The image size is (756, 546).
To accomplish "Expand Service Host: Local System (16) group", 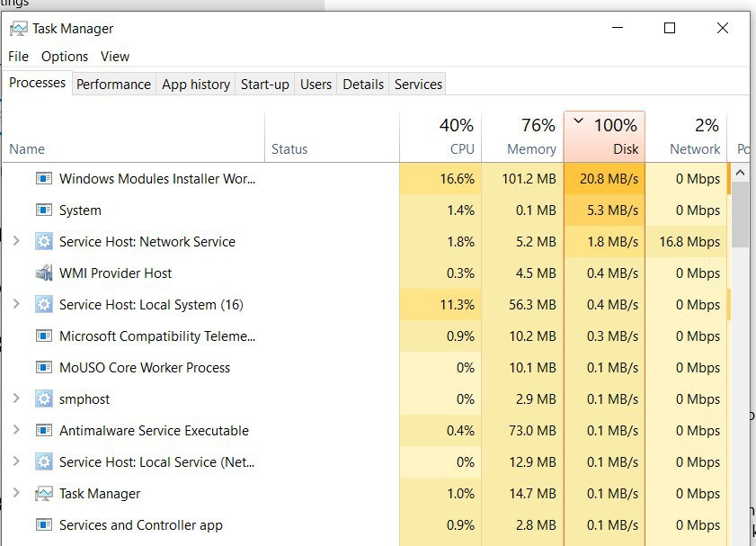I will 16,304.
